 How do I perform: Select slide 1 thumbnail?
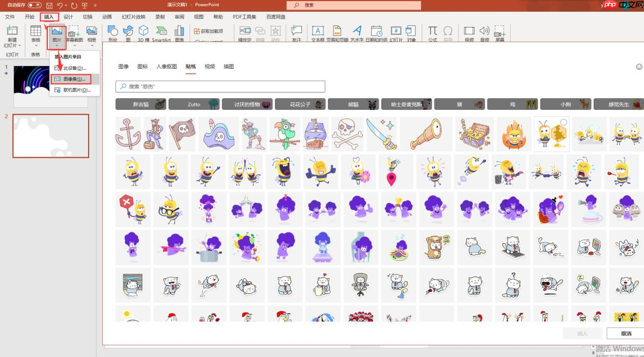50,86
